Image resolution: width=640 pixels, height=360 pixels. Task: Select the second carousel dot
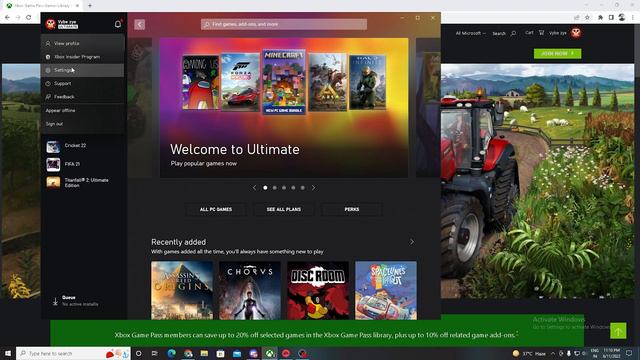275,188
